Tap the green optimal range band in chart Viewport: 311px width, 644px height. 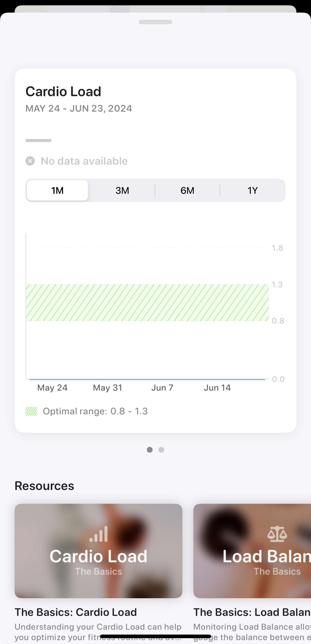tap(148, 303)
